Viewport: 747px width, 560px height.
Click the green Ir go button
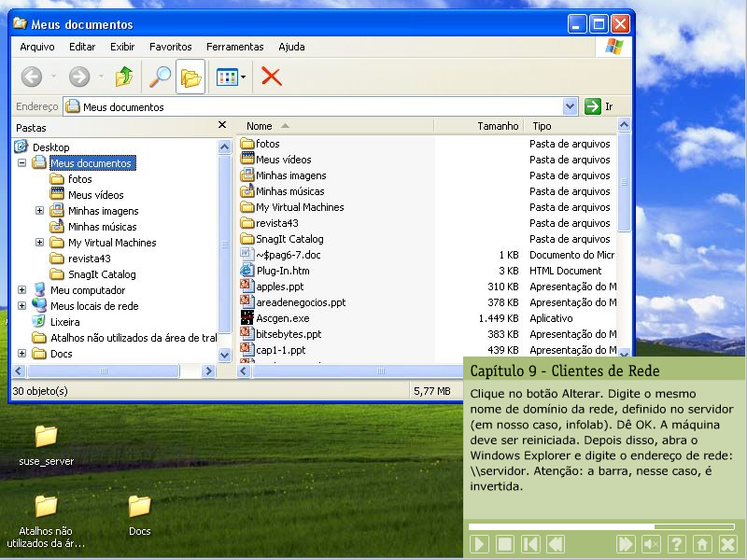point(599,106)
